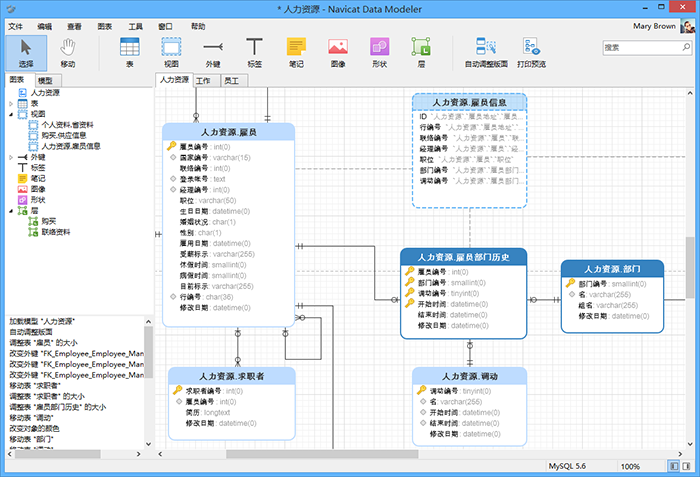Select the 标签 label tool

pos(254,53)
